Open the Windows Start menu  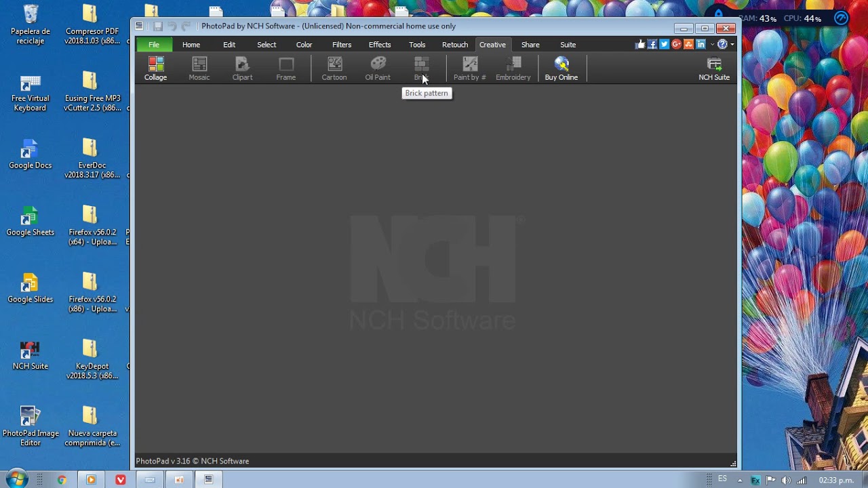click(16, 479)
